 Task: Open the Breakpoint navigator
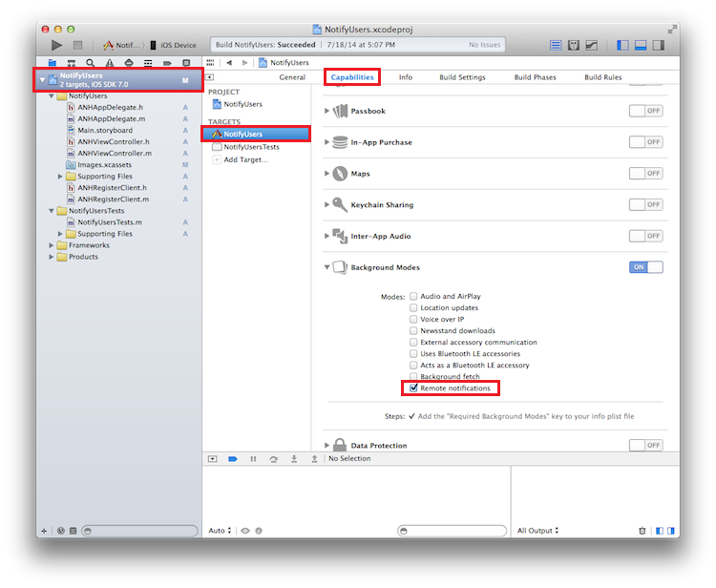(x=167, y=63)
